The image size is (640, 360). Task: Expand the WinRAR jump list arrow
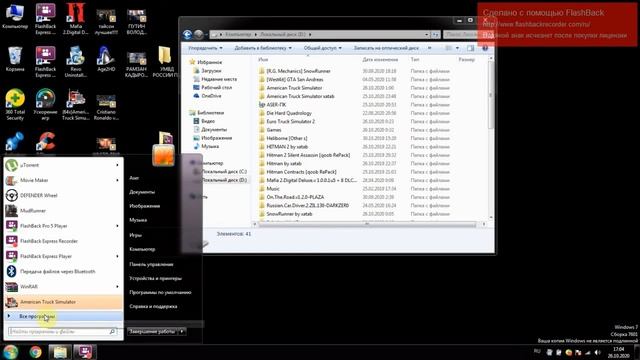[x=118, y=287]
